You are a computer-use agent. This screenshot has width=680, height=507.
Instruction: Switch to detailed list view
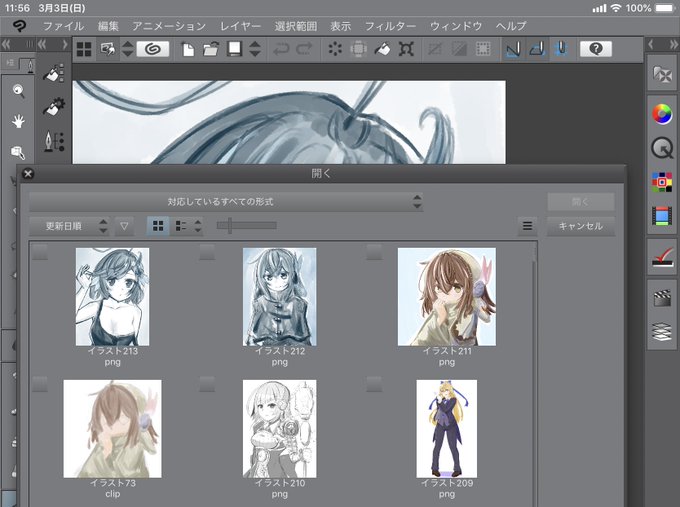[x=181, y=226]
